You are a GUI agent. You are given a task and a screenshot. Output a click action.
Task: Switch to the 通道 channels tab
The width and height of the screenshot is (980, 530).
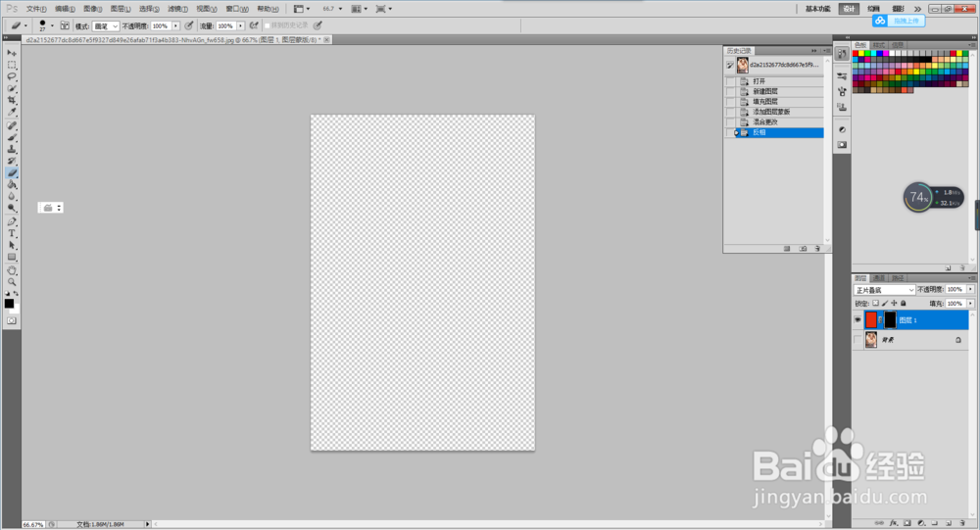879,278
